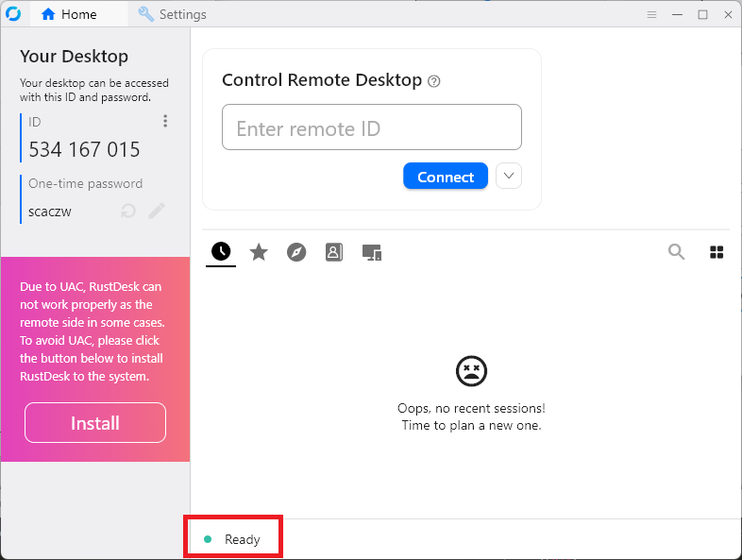The image size is (742, 560).
Task: Refresh the one-time password
Action: [x=128, y=211]
